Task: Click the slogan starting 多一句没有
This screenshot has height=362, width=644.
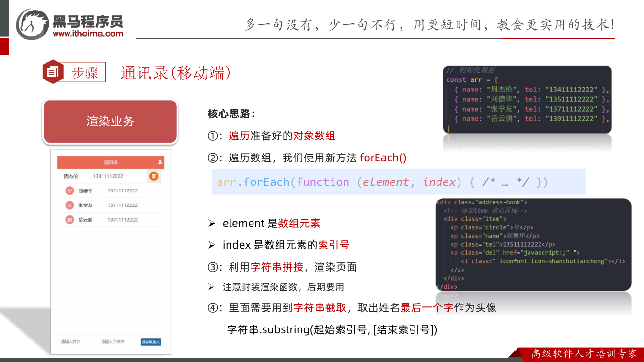Action: [x=430, y=24]
